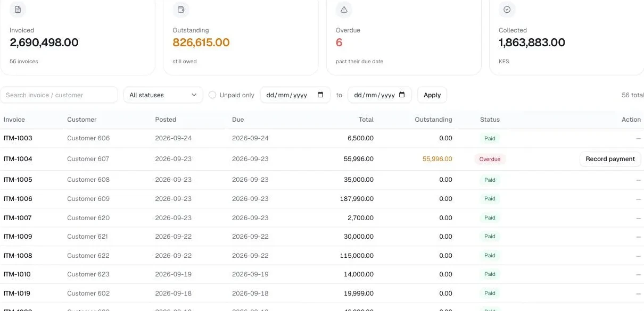Toggle the Unpaid only option
The height and width of the screenshot is (311, 644).
point(212,95)
